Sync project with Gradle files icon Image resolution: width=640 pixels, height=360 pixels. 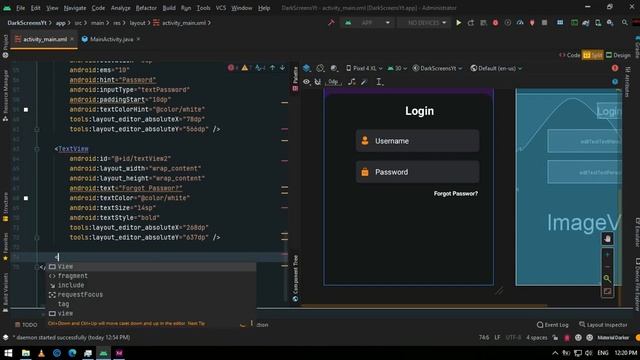pyautogui.click(x=586, y=23)
